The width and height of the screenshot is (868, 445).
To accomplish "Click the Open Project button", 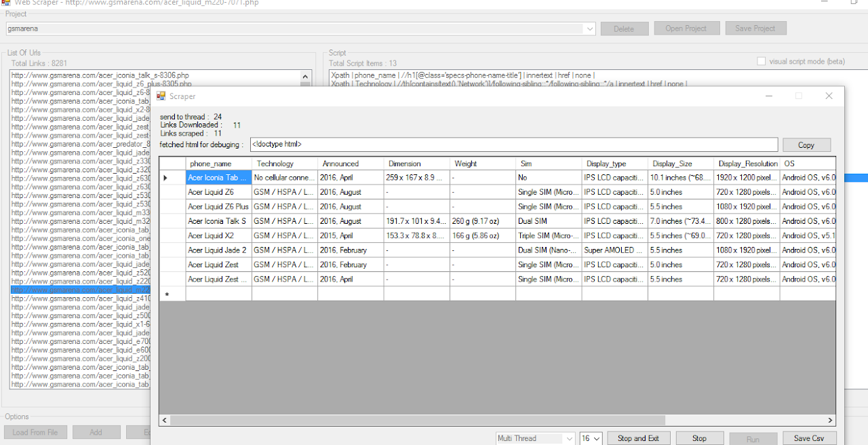I will (686, 28).
